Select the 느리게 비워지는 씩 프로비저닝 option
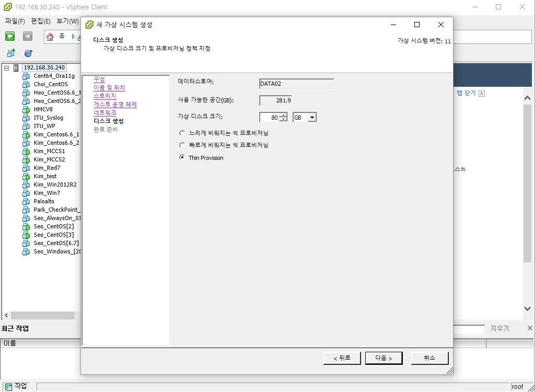 pos(182,133)
